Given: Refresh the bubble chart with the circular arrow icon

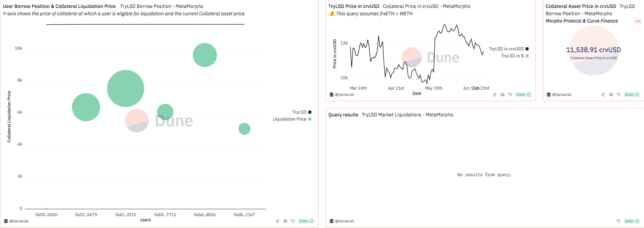Looking at the screenshot, I should click(x=293, y=221).
